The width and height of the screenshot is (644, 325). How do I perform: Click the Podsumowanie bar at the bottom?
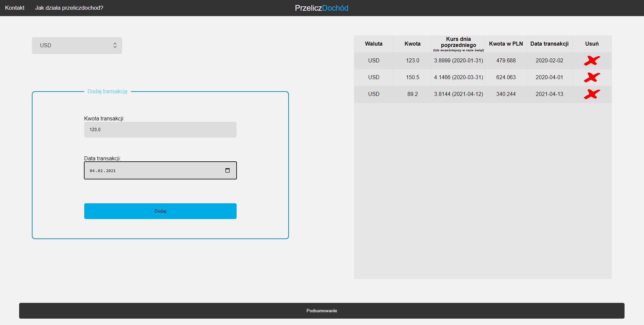tap(321, 311)
